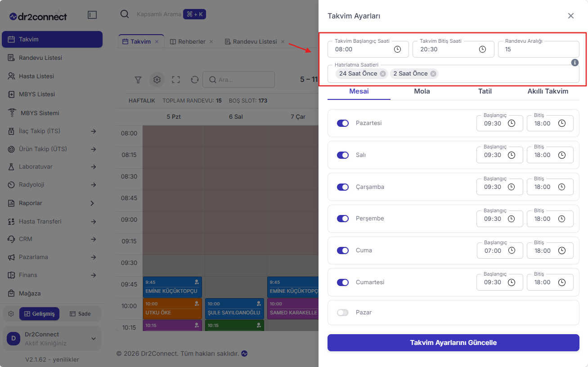Expand İlaç Takip (İTS) menu arrow
This screenshot has height=367, width=588.
(x=94, y=131)
